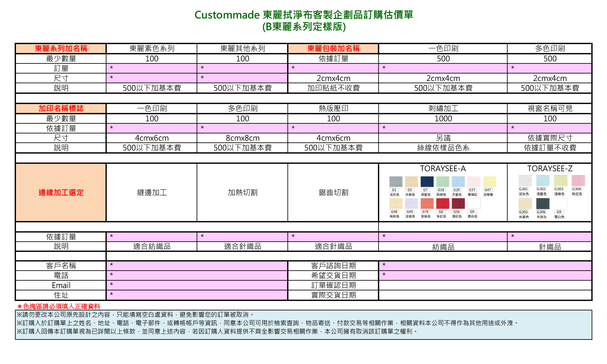Click the 縫邊加工 cell
This screenshot has height=364, width=607.
pyautogui.click(x=152, y=193)
